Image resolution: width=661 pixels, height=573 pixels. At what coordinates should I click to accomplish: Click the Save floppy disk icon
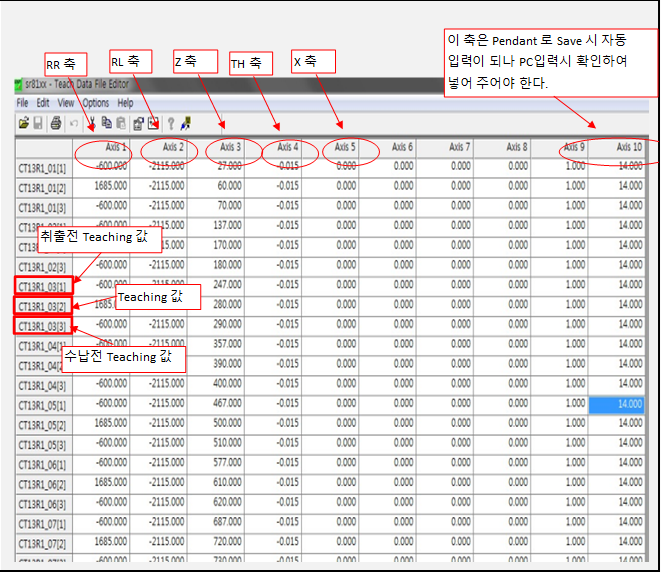coord(38,123)
